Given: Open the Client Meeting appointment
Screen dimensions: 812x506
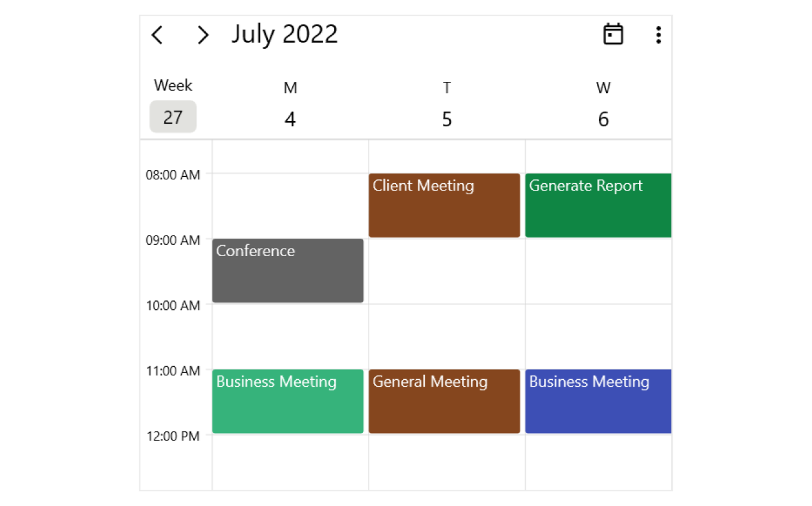Looking at the screenshot, I should click(444, 205).
